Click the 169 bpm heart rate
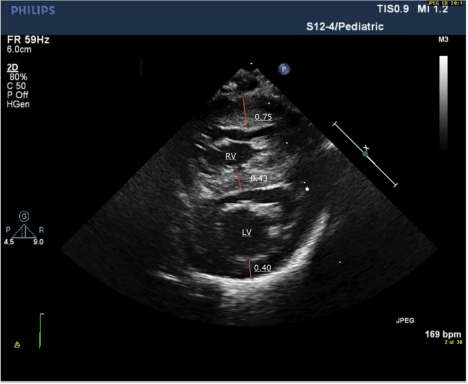Image resolution: width=468 pixels, height=384 pixels. pyautogui.click(x=443, y=334)
